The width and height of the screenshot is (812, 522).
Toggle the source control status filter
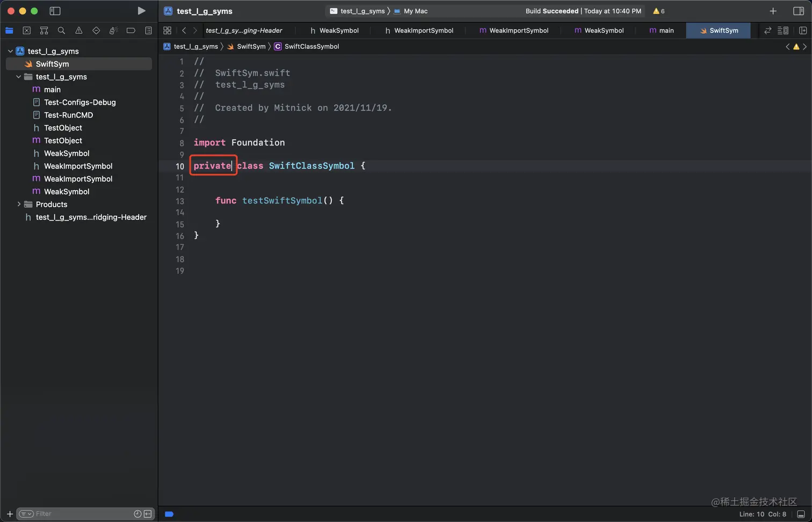click(x=148, y=514)
